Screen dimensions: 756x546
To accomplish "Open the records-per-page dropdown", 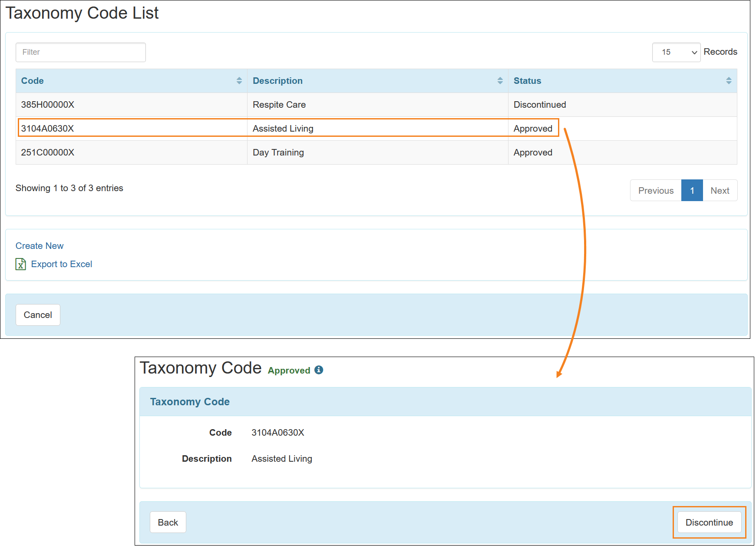I will [x=676, y=52].
